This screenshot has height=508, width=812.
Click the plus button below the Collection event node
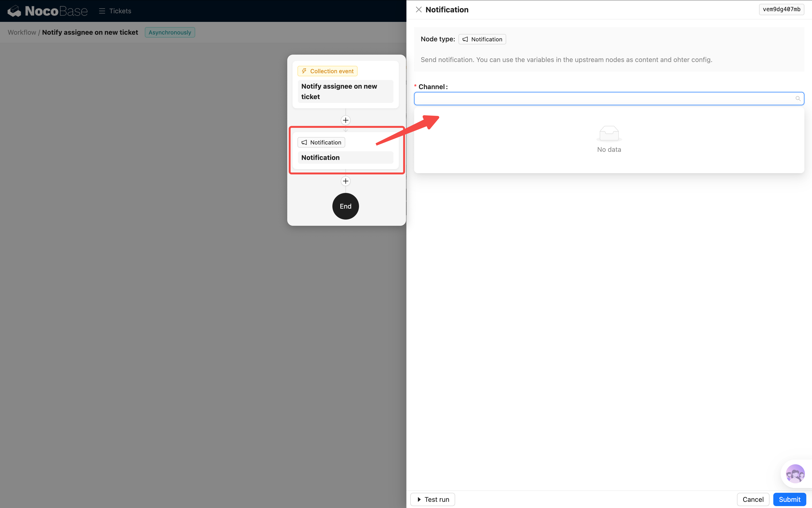[x=345, y=120]
